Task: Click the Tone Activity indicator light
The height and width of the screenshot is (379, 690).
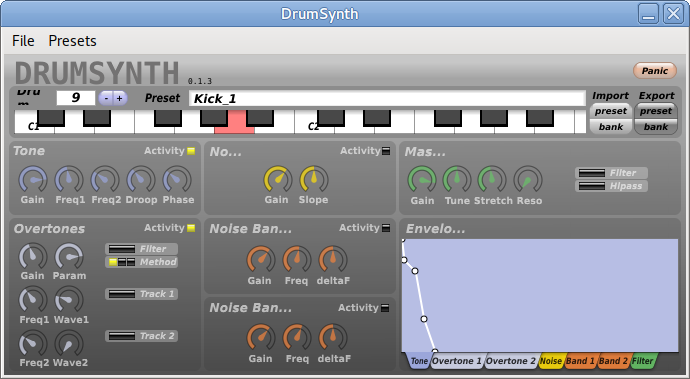Action: (191, 151)
